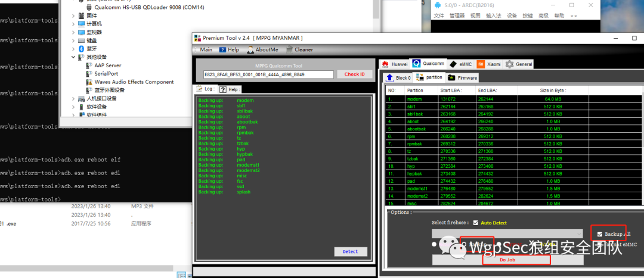Click the Qualcomm Q logo icon
644x278 pixels.
tap(416, 64)
